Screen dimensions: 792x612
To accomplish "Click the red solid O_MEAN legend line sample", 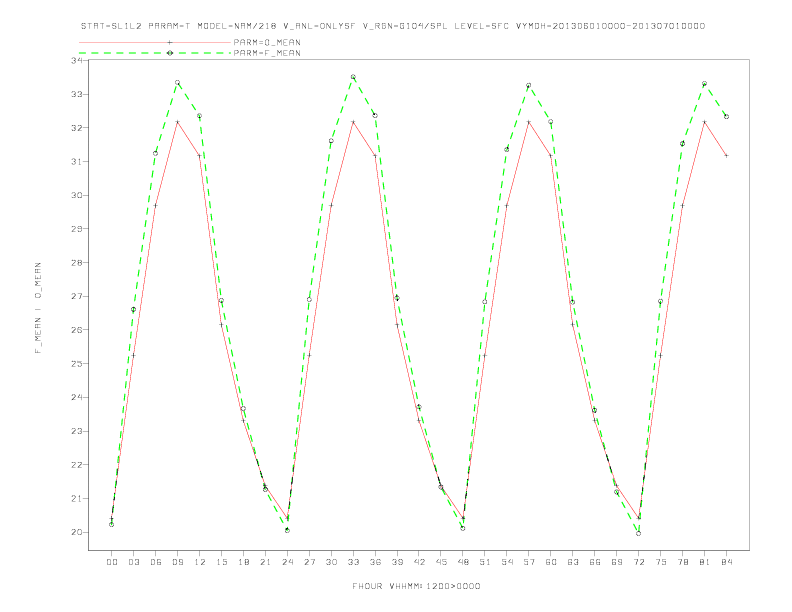I will tap(155, 42).
